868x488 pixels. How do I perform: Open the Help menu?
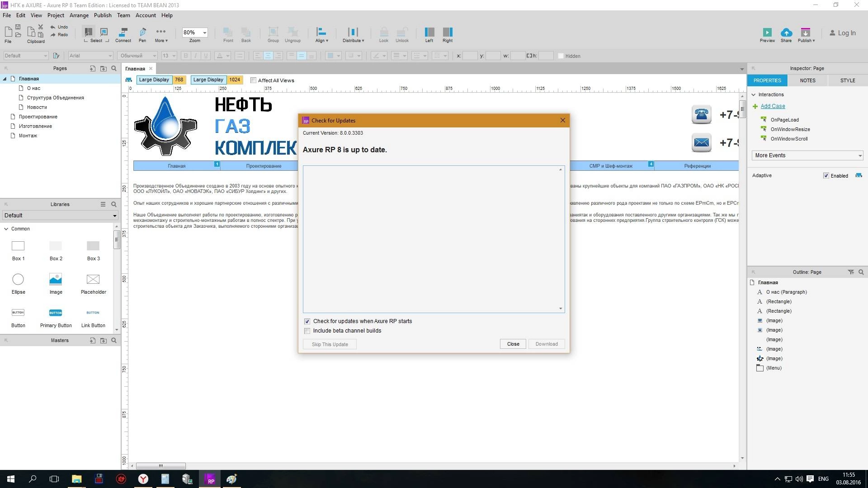click(167, 15)
